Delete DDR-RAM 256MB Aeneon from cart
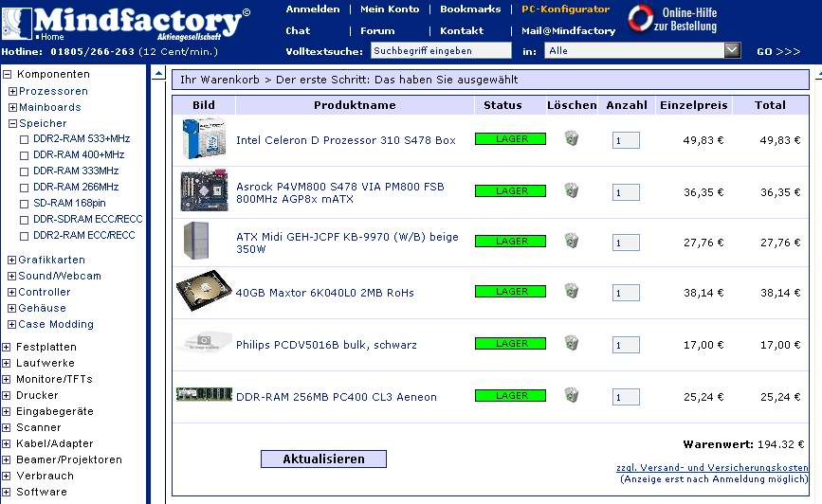 tap(572, 395)
